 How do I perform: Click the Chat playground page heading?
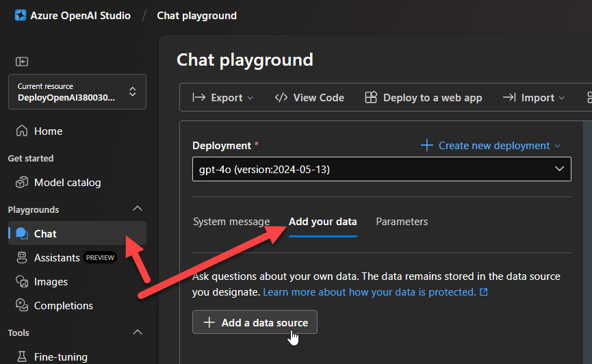tap(245, 60)
